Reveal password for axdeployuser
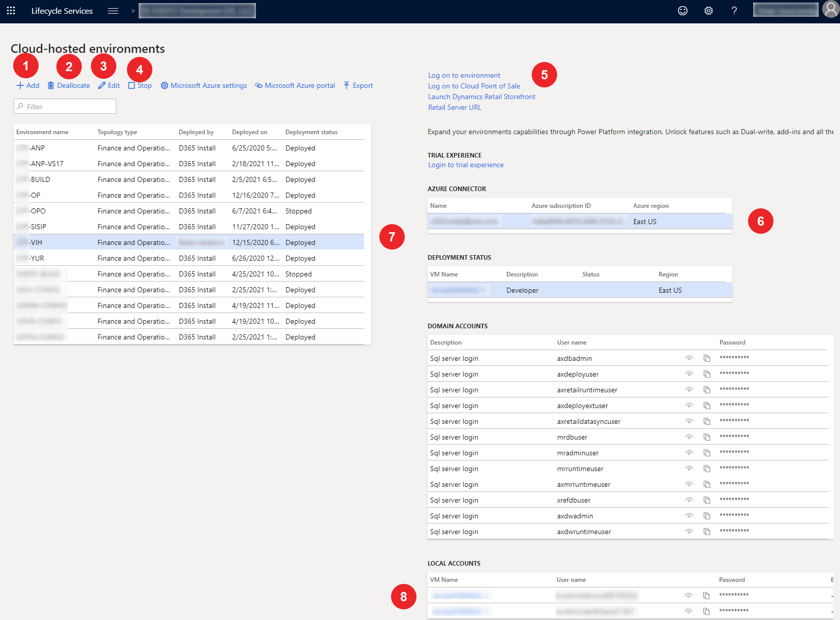This screenshot has width=840, height=620. click(x=689, y=374)
